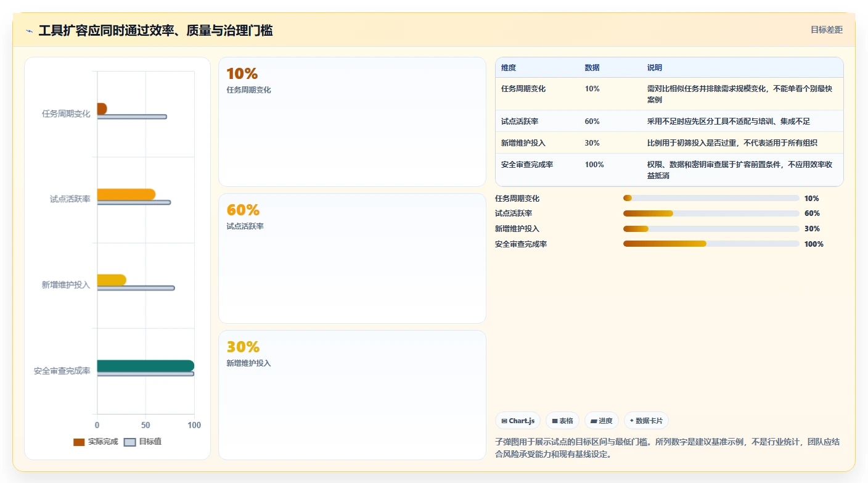Select the orange 试点活跃率 actual bar in chart
The width and height of the screenshot is (868, 483).
click(126, 194)
